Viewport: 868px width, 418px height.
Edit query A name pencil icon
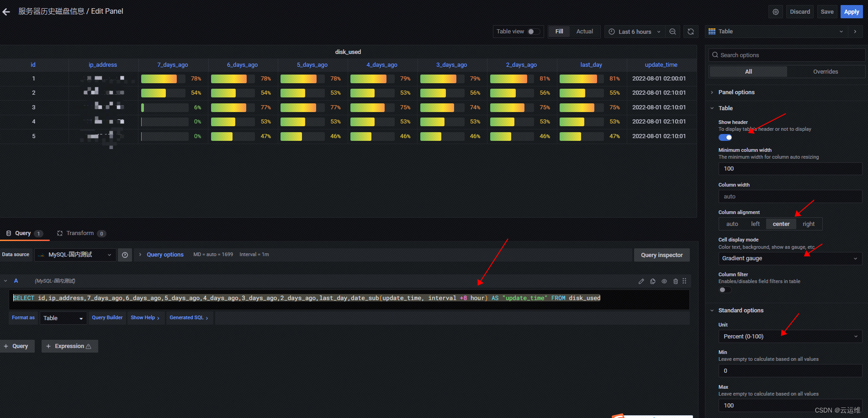[641, 281]
